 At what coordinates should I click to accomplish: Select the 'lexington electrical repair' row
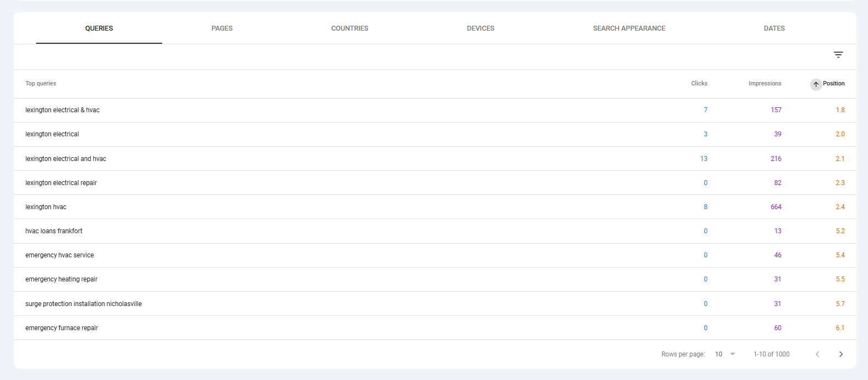61,183
